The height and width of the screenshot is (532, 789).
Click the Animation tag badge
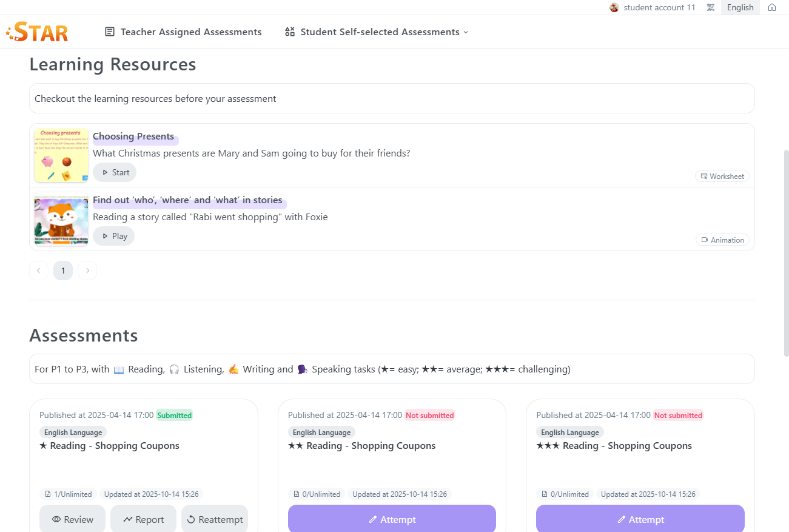pyautogui.click(x=722, y=240)
